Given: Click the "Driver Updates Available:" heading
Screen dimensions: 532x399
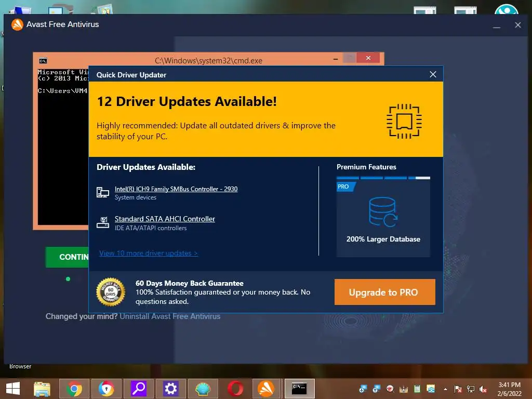Looking at the screenshot, I should pos(146,167).
